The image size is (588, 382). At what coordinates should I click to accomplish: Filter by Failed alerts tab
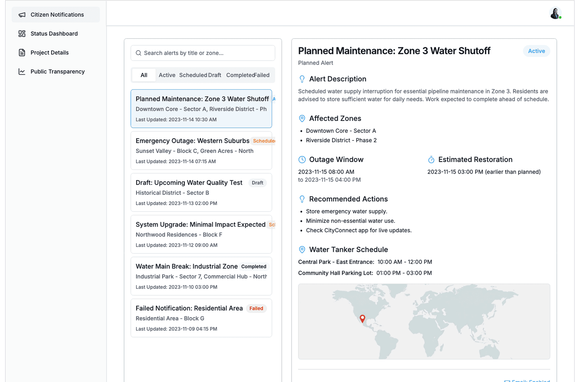pos(262,75)
